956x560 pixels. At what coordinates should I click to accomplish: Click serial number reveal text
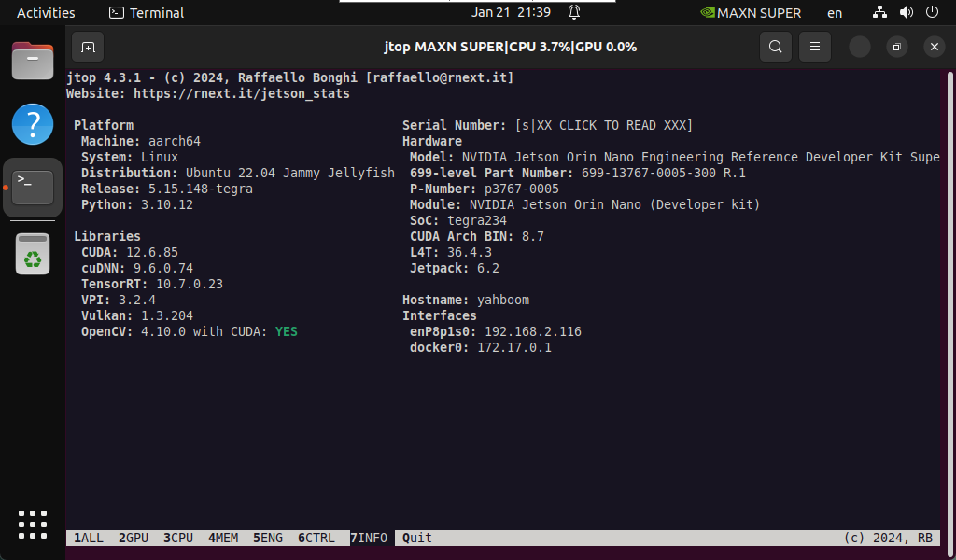coord(603,125)
